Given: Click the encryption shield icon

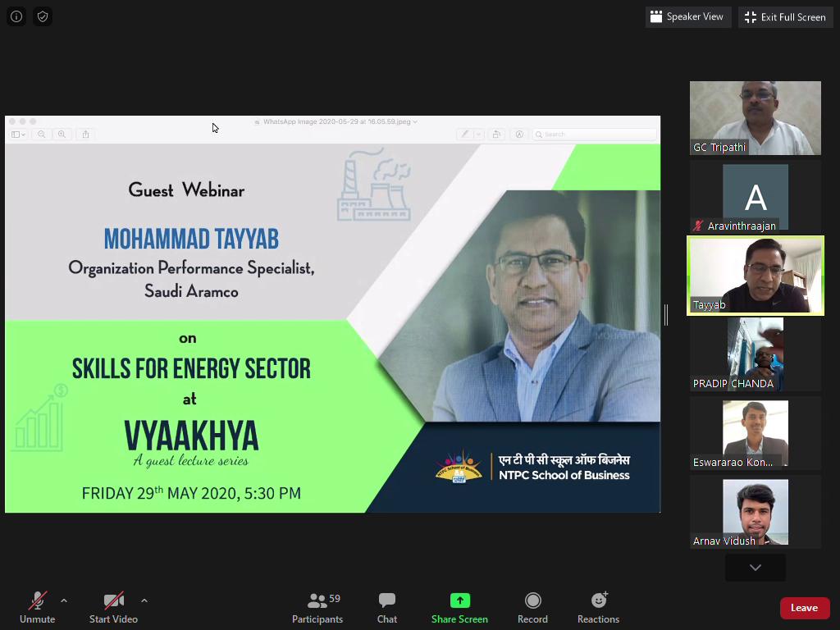Looking at the screenshot, I should 43,16.
